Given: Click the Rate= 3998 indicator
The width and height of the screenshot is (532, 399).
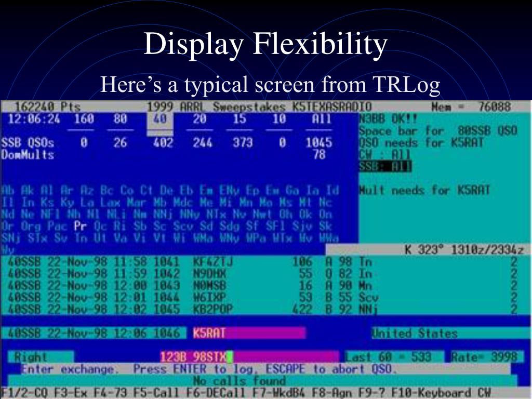Looking at the screenshot, I should pyautogui.click(x=484, y=357).
